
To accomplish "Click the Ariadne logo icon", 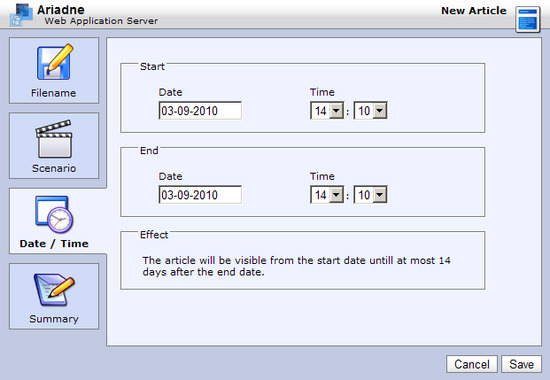I will [x=21, y=14].
